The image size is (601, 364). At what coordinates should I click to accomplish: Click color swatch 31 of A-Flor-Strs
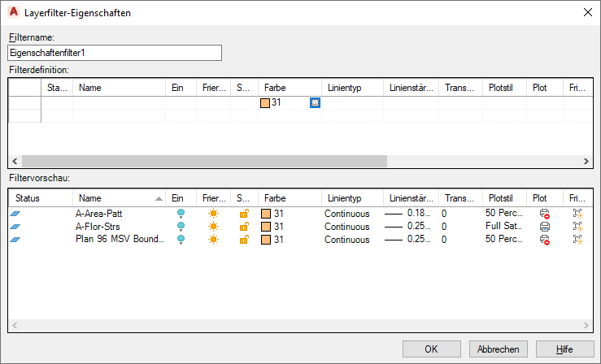(x=266, y=227)
